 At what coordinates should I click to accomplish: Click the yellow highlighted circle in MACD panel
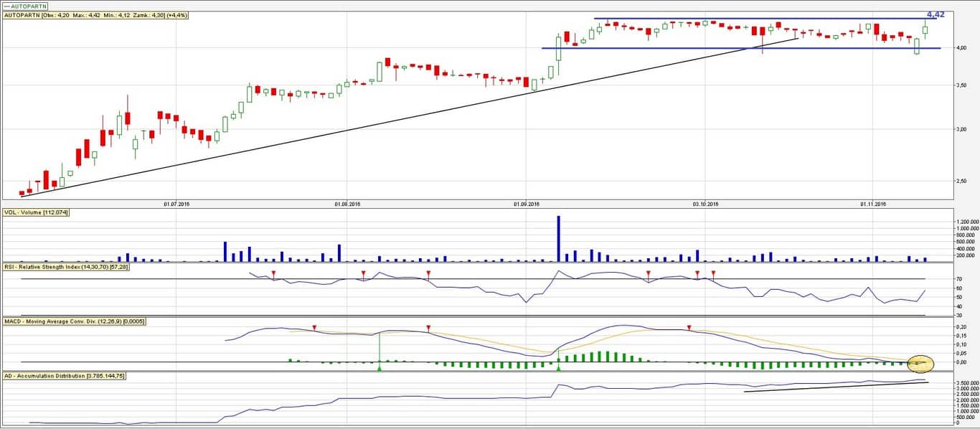920,363
